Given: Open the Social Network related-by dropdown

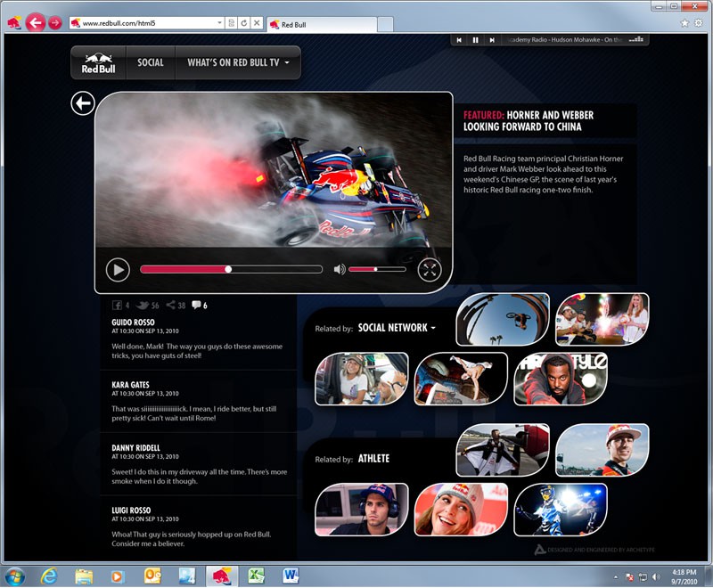Looking at the screenshot, I should (397, 328).
